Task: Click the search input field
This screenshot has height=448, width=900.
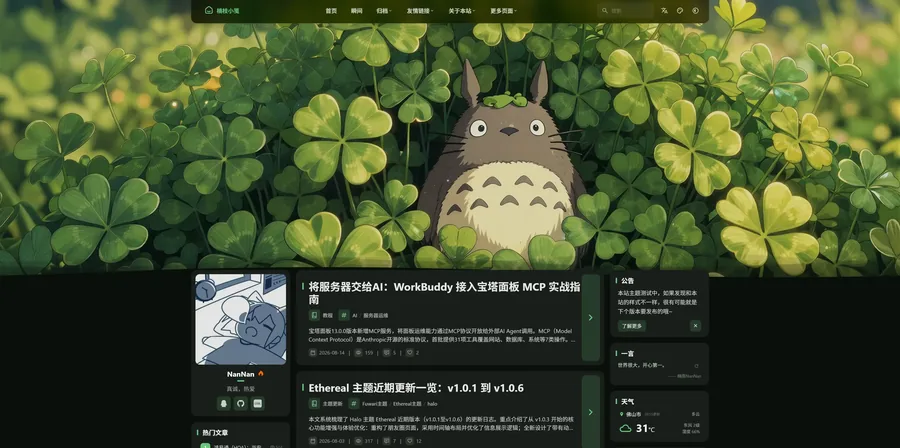Action: (626, 10)
